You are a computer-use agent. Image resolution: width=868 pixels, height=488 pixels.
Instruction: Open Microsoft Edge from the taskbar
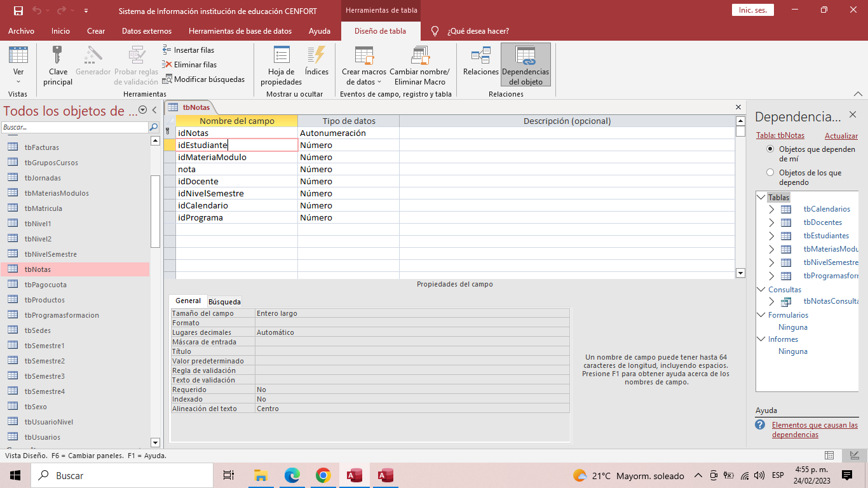(292, 475)
